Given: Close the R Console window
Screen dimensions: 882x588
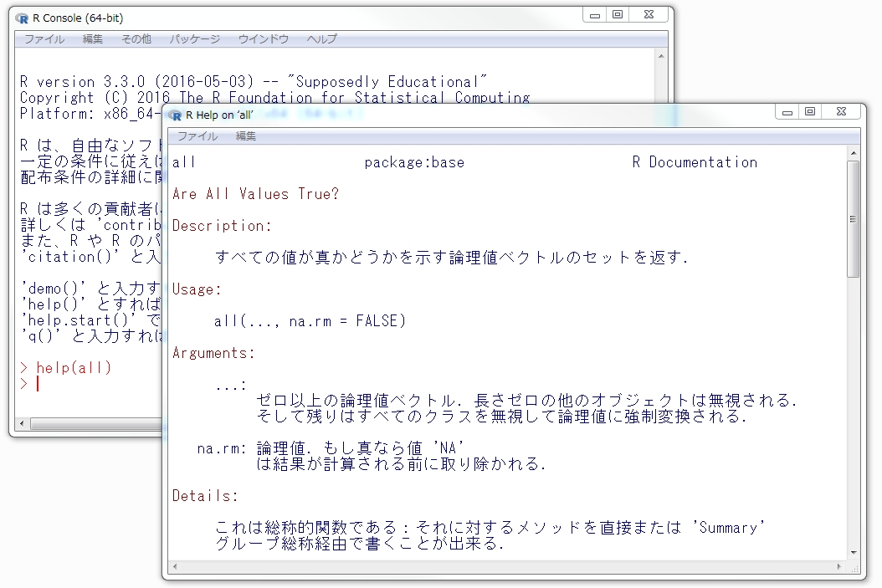Looking at the screenshot, I should click(x=647, y=14).
